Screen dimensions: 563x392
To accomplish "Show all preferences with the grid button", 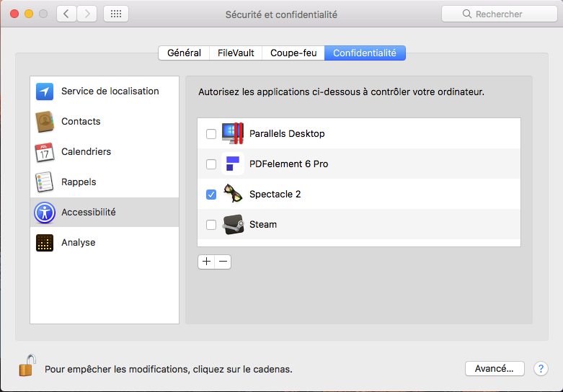I will [116, 14].
